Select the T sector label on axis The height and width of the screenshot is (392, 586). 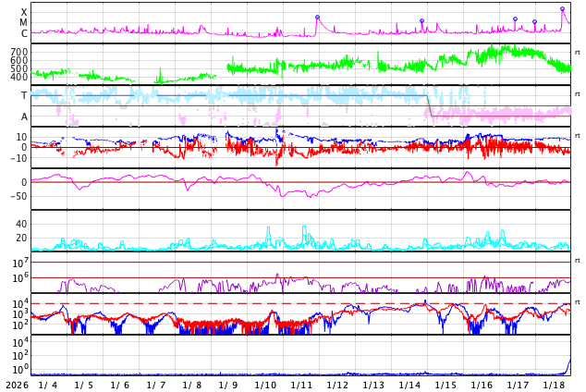[x=24, y=96]
